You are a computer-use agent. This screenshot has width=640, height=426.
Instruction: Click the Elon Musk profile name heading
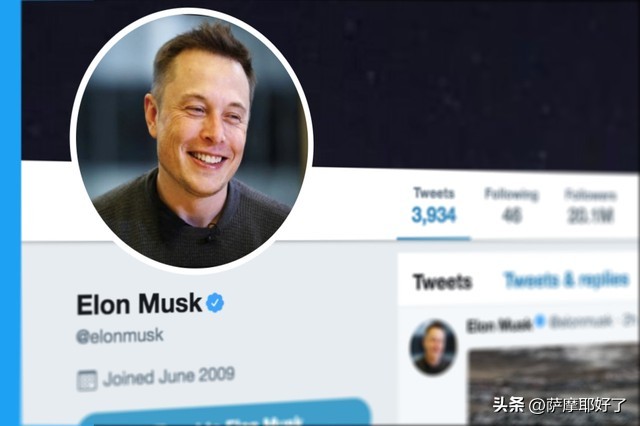139,304
